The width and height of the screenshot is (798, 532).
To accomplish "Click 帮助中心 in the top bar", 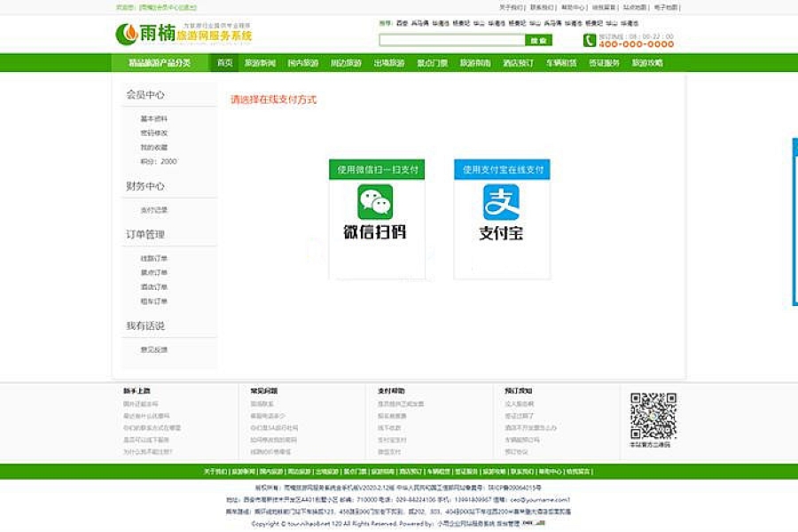I will click(x=573, y=7).
